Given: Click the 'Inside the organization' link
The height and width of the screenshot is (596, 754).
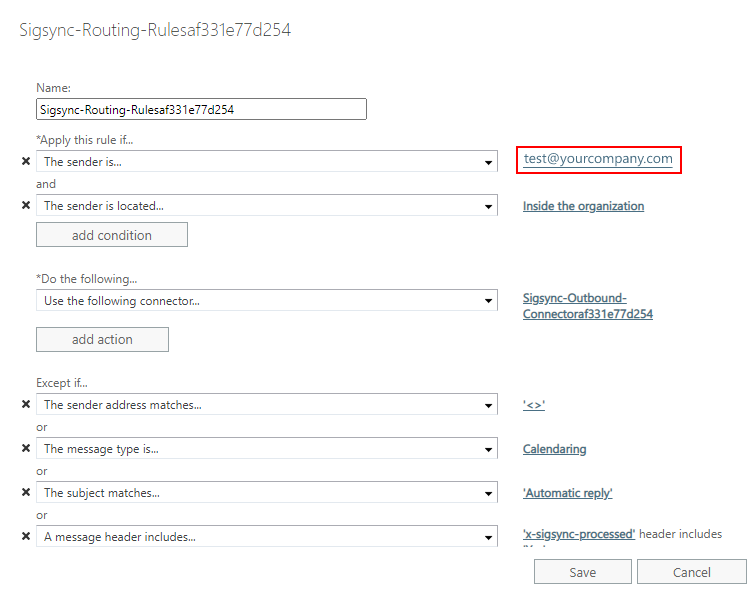Looking at the screenshot, I should tap(583, 206).
